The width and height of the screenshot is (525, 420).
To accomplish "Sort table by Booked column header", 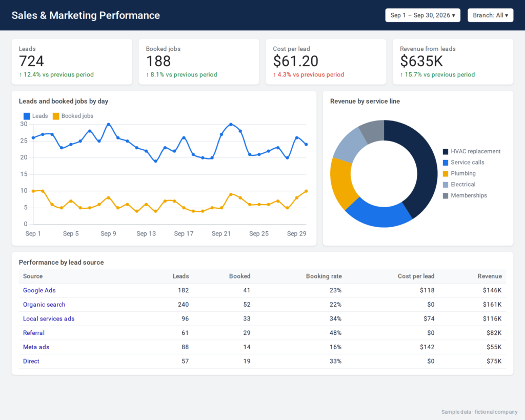I will coord(240,276).
